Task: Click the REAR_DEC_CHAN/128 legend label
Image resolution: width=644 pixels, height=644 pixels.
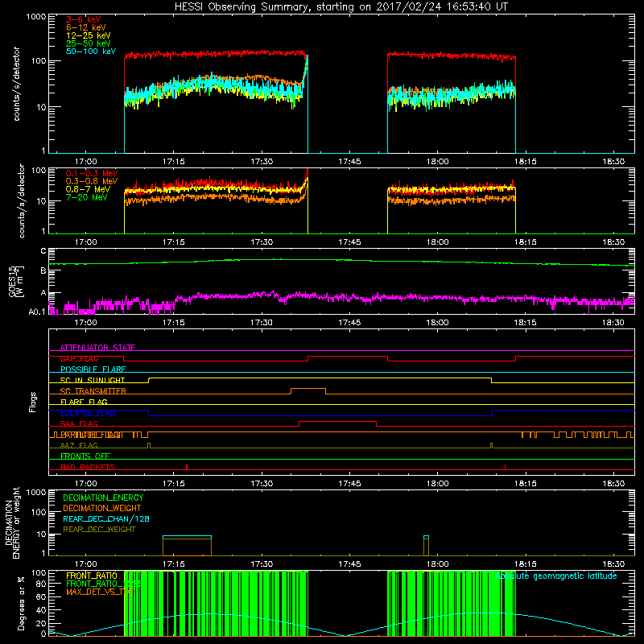Action: 106,518
